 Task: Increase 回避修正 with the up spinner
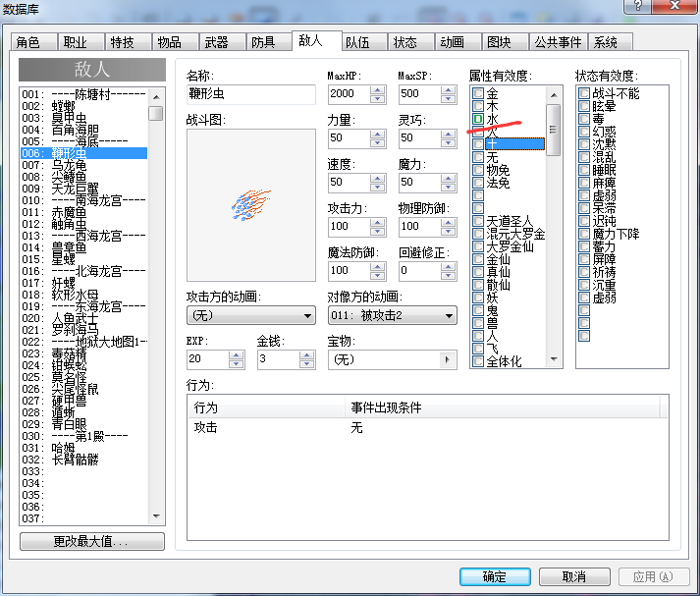(x=449, y=266)
